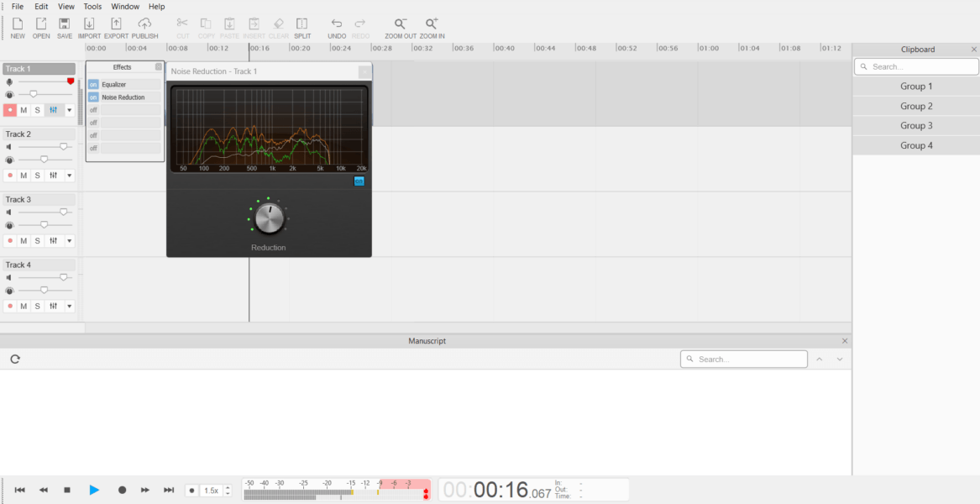Click the Publish toolbar icon
This screenshot has height=504, width=980.
point(144,24)
